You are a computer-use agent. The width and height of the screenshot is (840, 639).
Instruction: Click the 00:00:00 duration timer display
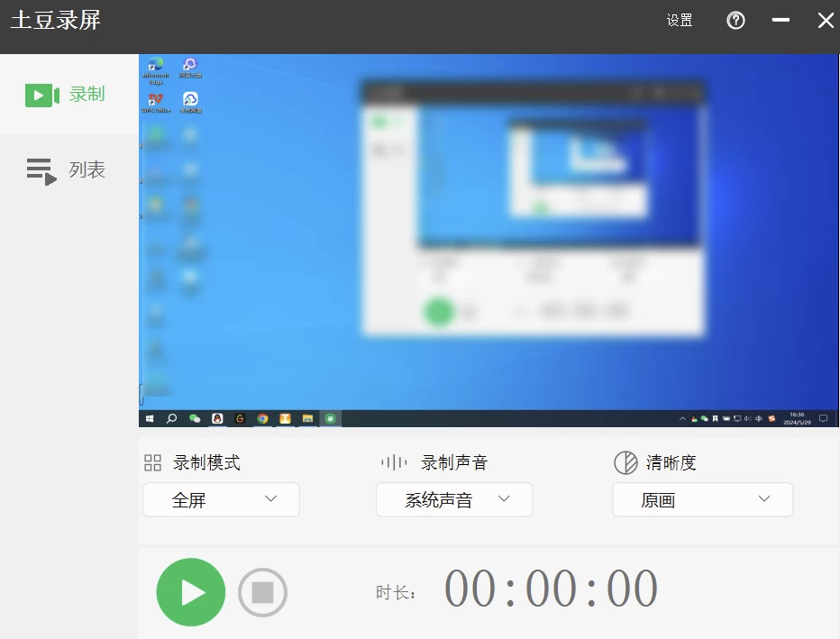(551, 589)
